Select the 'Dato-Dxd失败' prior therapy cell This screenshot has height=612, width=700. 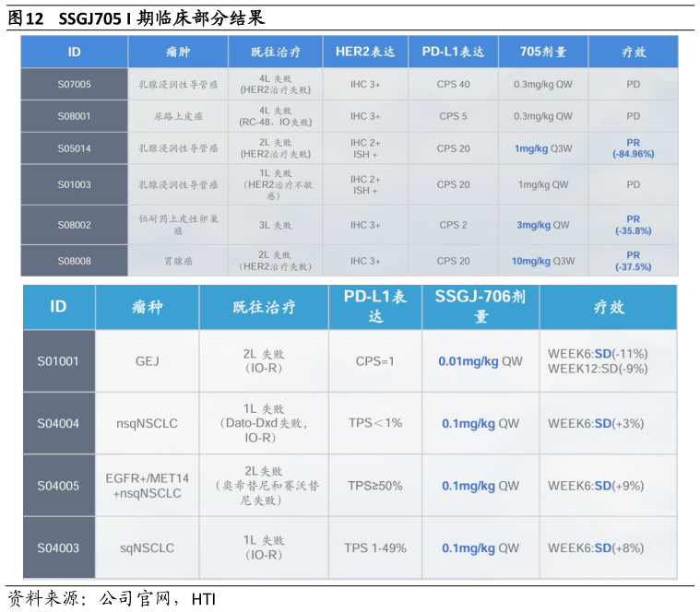[264, 423]
